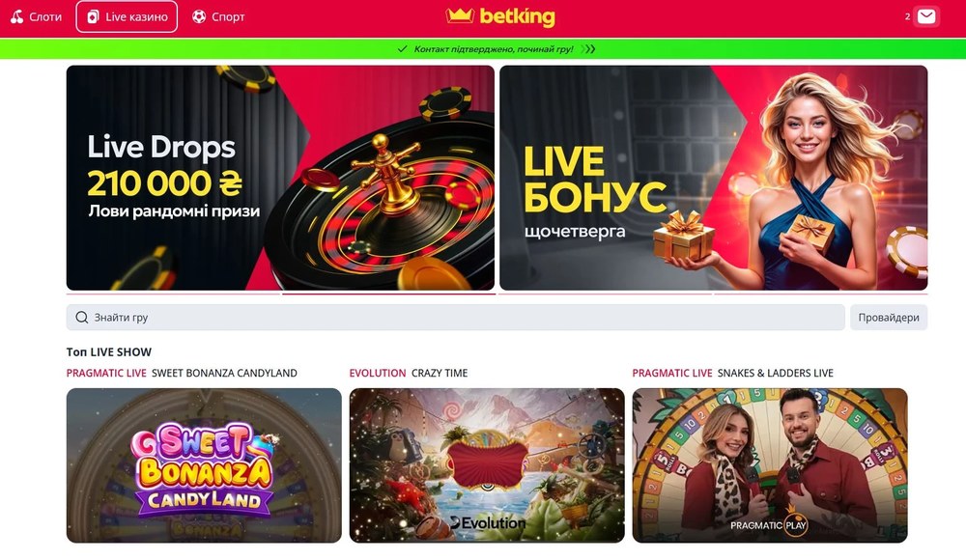966x560 pixels.
Task: Click the checkmark in confirmation bar
Action: [x=402, y=48]
